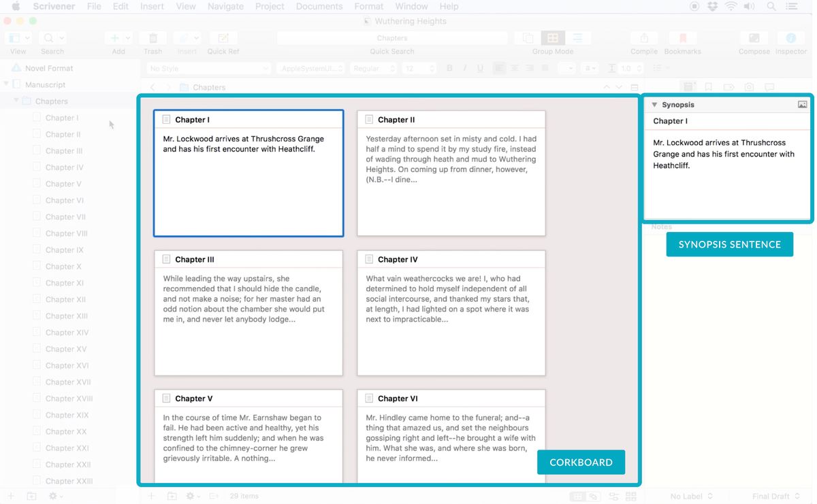Set text alignment to justified
The width and height of the screenshot is (817, 504).
pyautogui.click(x=545, y=68)
